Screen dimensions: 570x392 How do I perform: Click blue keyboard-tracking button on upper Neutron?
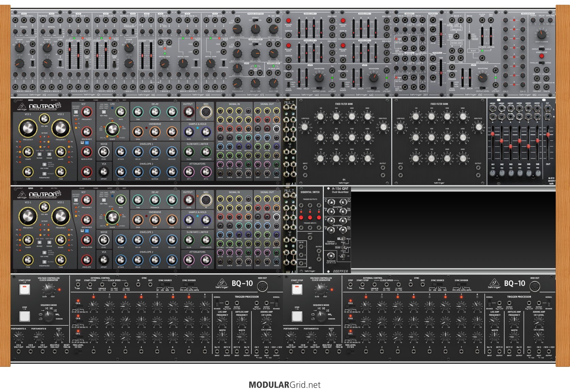pos(87,143)
